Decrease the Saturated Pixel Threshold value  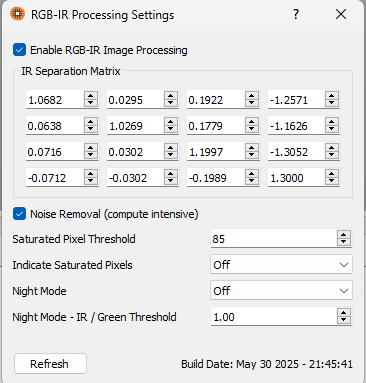(x=344, y=242)
